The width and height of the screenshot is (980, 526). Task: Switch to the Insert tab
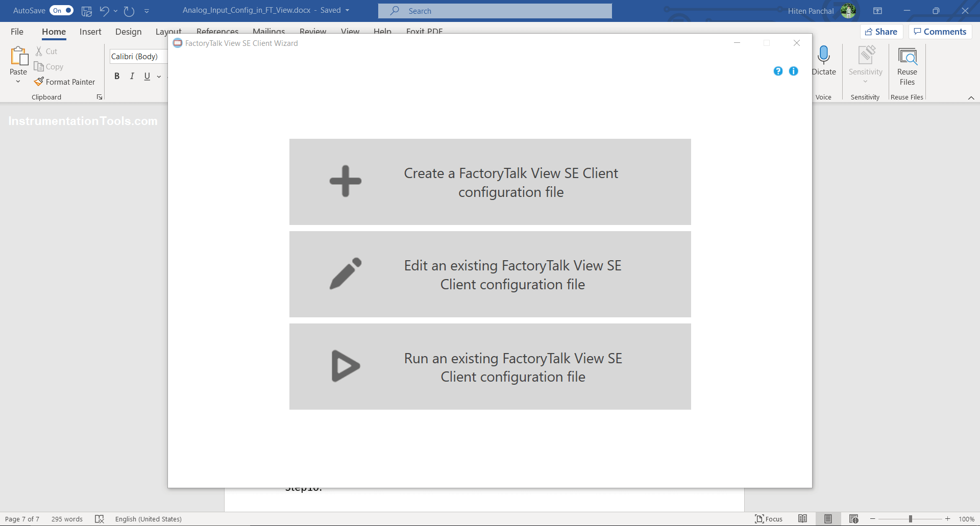pyautogui.click(x=90, y=32)
